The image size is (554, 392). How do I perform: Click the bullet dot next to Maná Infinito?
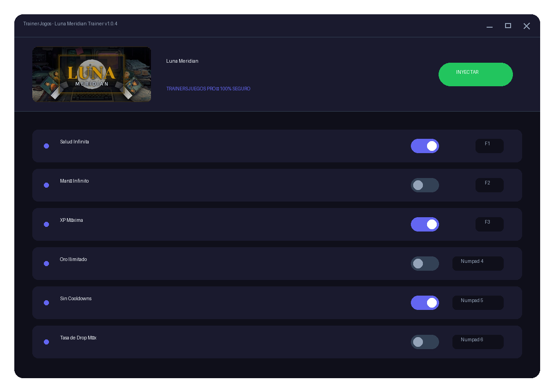[x=46, y=185]
